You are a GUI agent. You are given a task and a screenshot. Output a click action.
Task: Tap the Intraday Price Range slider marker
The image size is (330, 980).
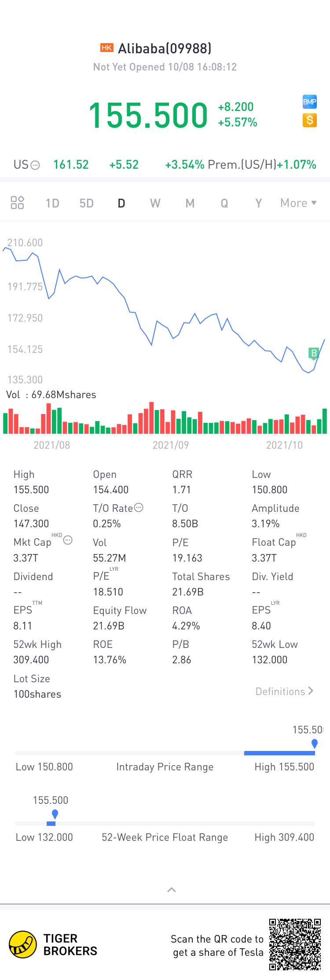tap(315, 744)
